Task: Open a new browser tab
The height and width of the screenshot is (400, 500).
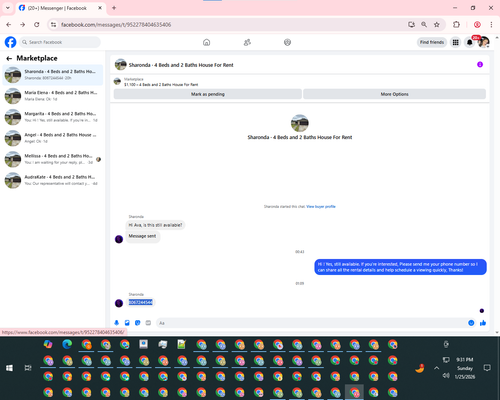Action: (114, 8)
